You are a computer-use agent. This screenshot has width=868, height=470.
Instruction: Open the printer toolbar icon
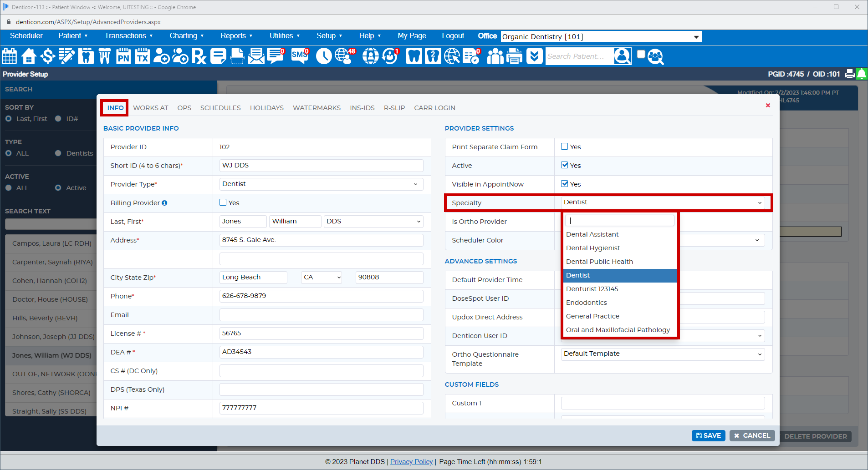click(x=515, y=56)
